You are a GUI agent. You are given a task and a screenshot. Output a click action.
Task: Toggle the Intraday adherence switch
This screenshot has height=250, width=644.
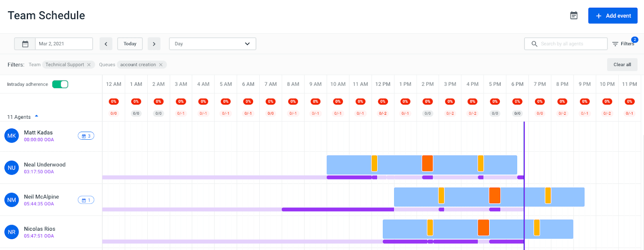(x=60, y=84)
